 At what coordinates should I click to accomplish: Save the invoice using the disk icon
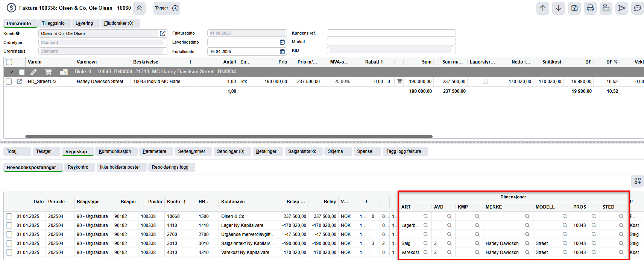(x=574, y=8)
